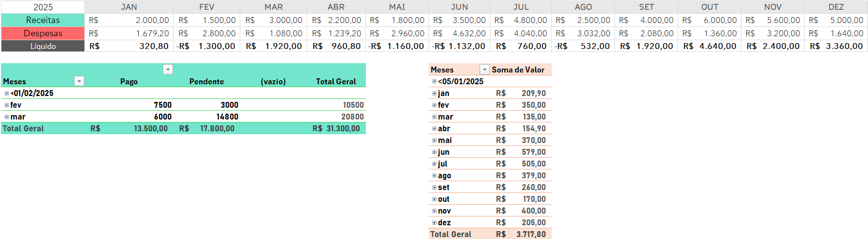This screenshot has width=868, height=239.
Task: Select the 2025 year cell
Action: [43, 7]
